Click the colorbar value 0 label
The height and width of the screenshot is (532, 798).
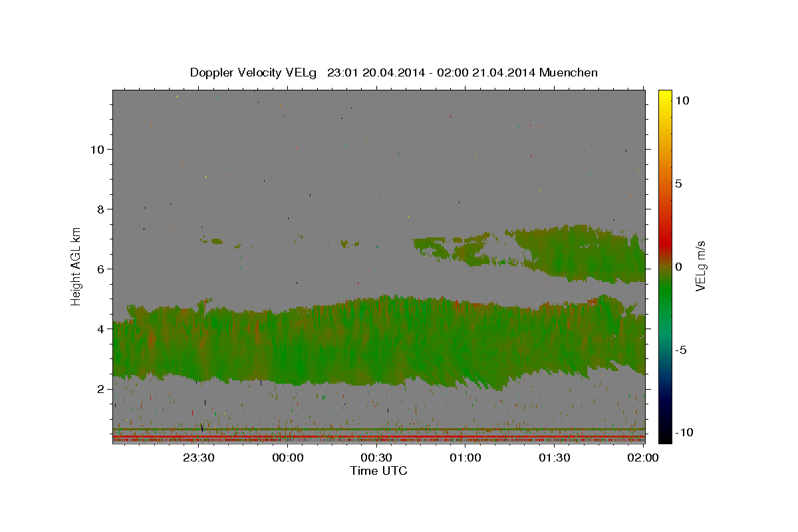pos(678,267)
